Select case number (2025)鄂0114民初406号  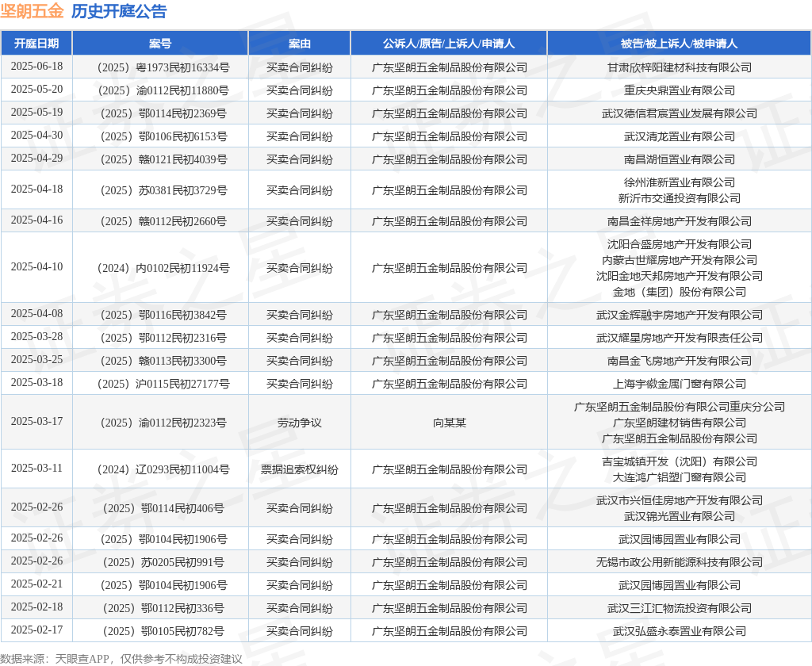coord(163,508)
